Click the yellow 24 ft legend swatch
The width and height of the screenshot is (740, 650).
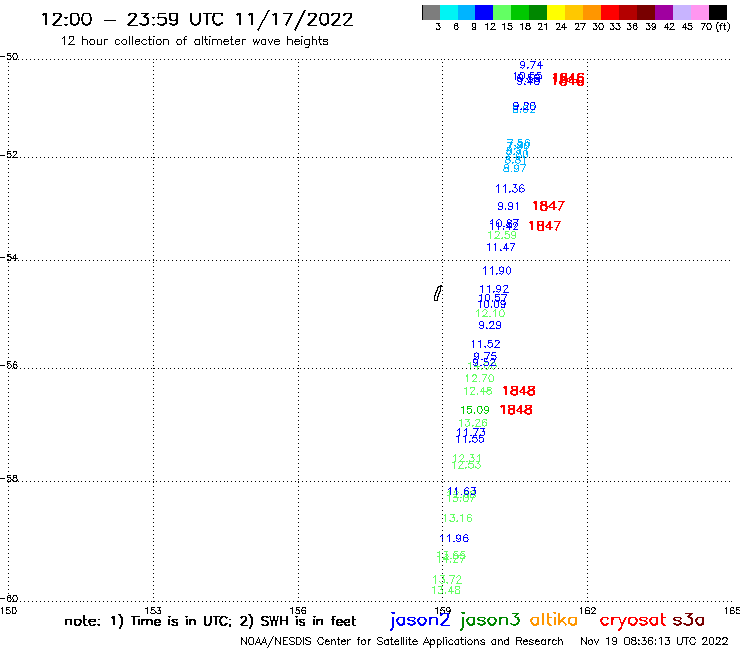[x=555, y=12]
